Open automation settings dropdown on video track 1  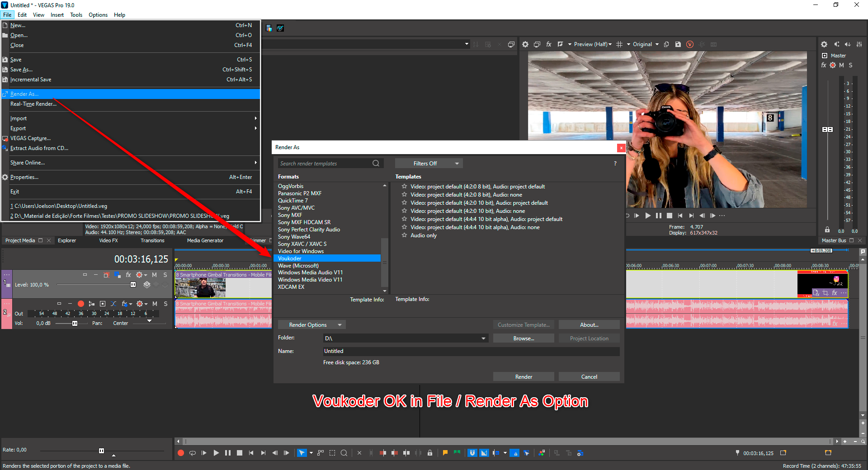pos(146,275)
